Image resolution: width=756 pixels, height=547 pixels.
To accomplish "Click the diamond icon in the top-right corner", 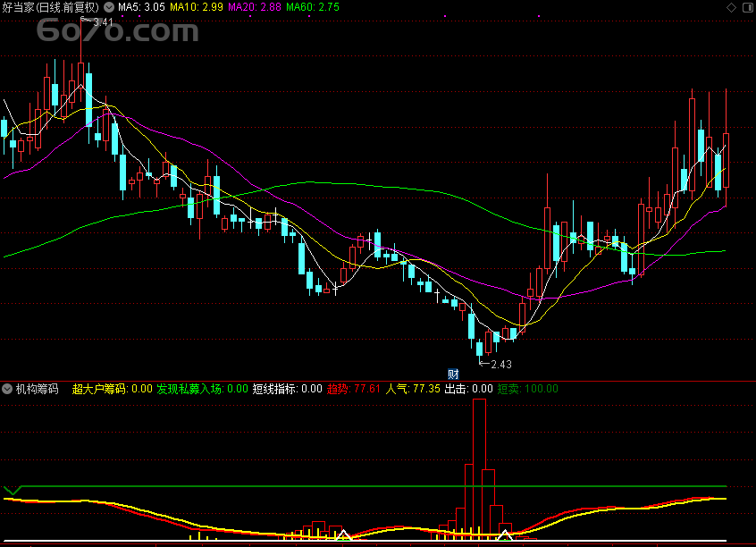I will click(x=731, y=7).
